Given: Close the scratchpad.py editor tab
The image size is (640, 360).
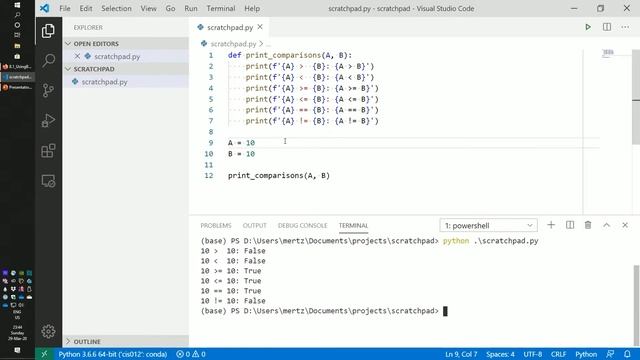Looking at the screenshot, I should coord(260,27).
